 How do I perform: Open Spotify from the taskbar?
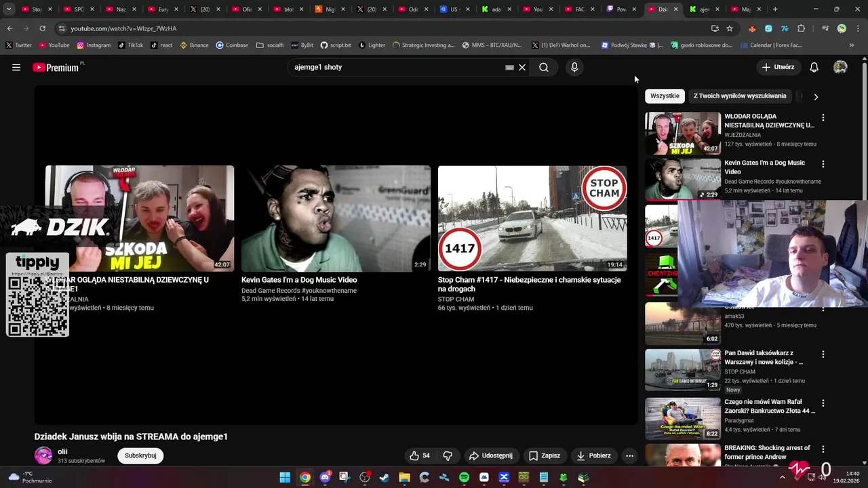(x=464, y=477)
